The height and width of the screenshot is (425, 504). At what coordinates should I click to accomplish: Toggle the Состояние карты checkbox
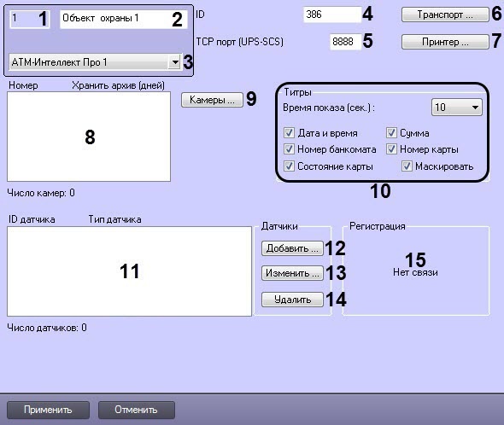point(289,166)
